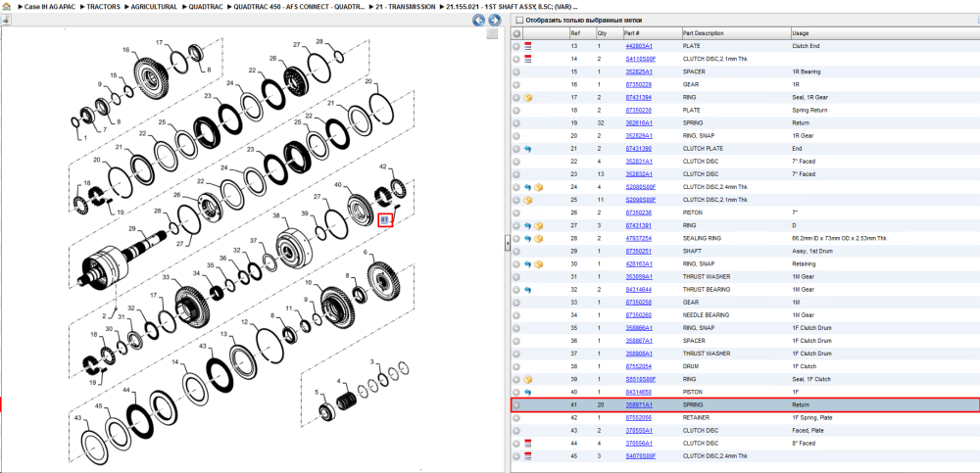Click the plus icon for ref 41 SPRING
Image resolution: width=980 pixels, height=473 pixels.
516,404
